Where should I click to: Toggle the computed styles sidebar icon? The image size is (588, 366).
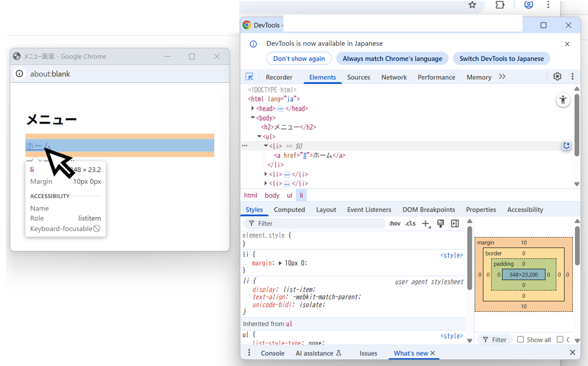455,224
